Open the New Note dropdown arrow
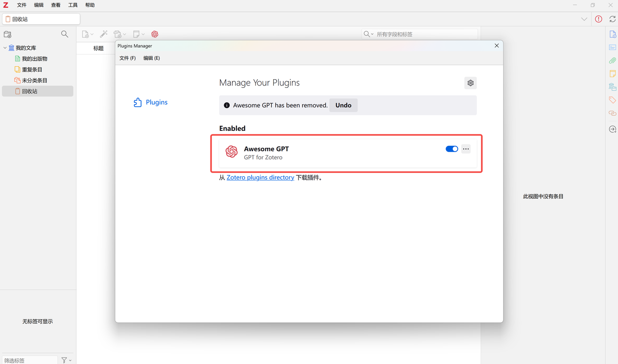This screenshot has height=364, width=618. click(x=143, y=35)
